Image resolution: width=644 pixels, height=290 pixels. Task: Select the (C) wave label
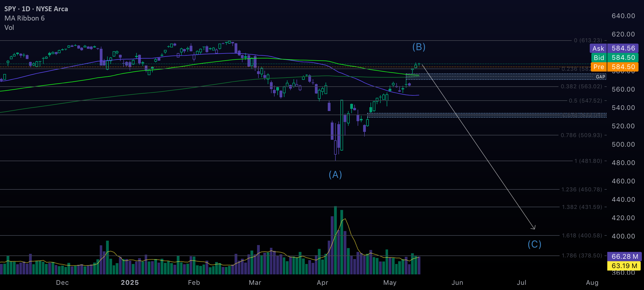tap(535, 244)
